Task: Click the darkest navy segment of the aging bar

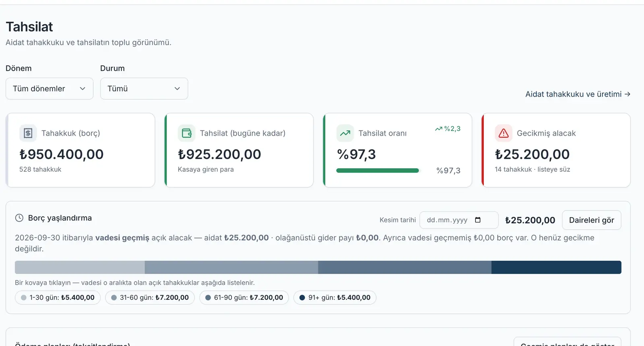Action: point(556,268)
